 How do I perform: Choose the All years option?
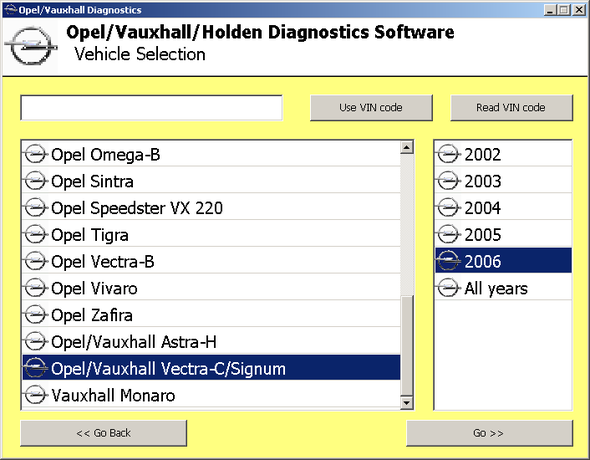(503, 288)
